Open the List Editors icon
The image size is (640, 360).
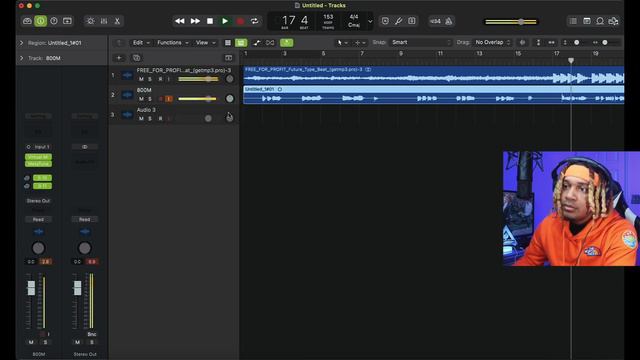(x=573, y=21)
